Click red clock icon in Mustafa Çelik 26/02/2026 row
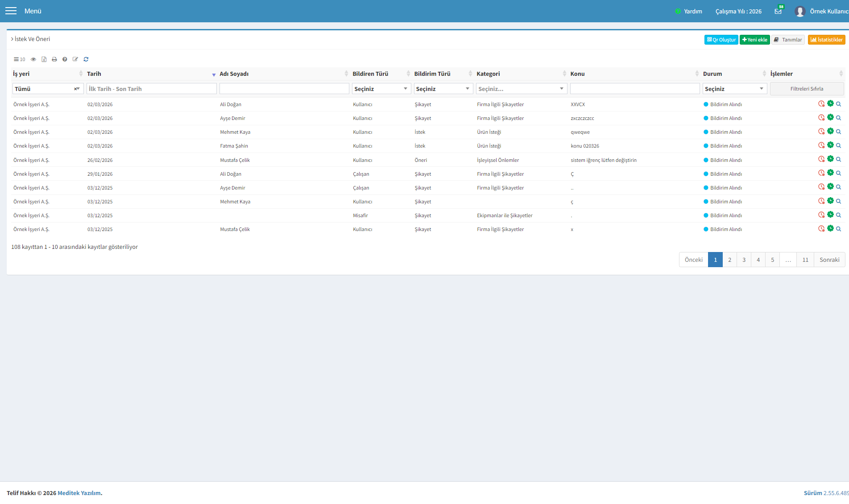Screen dimensions: 849x504 click(x=821, y=159)
